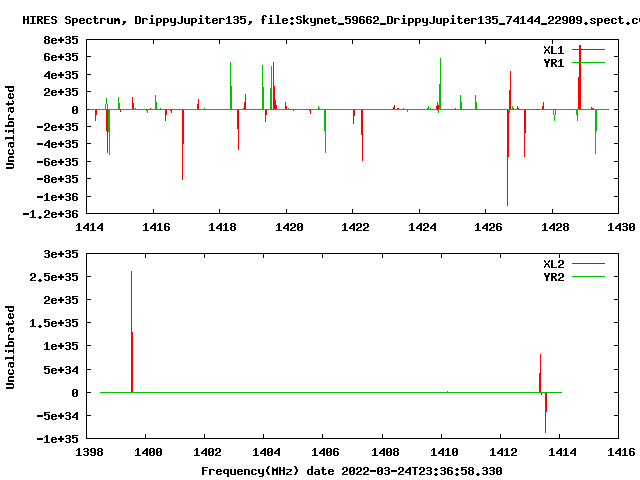Click the 1400 x-axis tick label
The image size is (640, 480).
[x=148, y=452]
